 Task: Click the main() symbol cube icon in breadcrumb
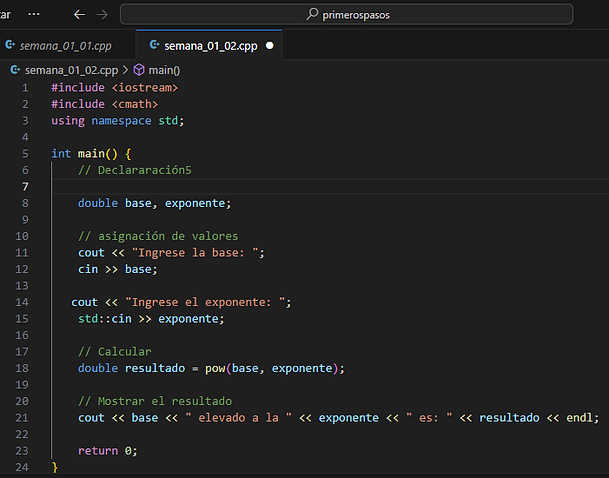(x=139, y=70)
